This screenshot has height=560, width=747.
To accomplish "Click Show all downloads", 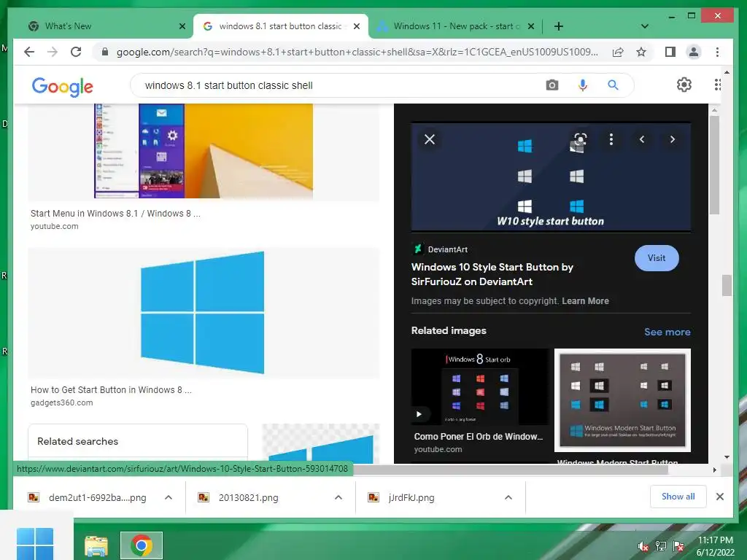I will pos(678,497).
